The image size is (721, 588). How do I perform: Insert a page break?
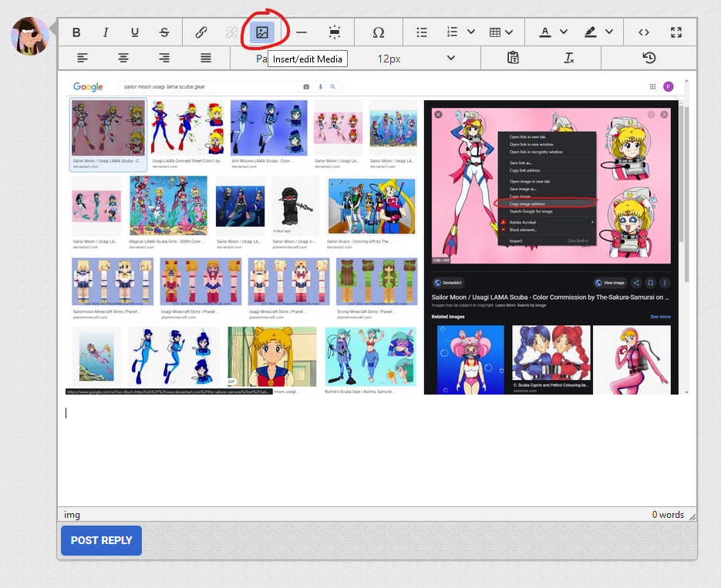point(335,32)
